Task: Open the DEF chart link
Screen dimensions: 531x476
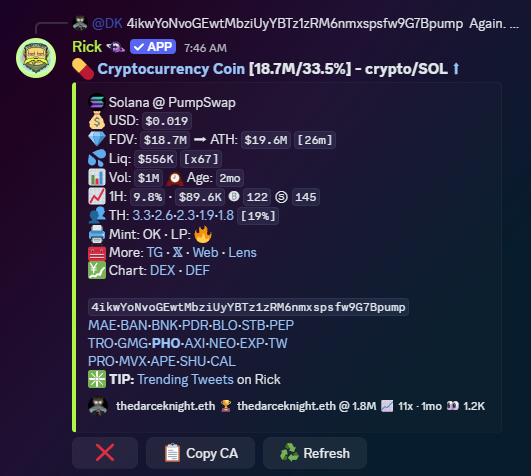Action: tap(197, 271)
